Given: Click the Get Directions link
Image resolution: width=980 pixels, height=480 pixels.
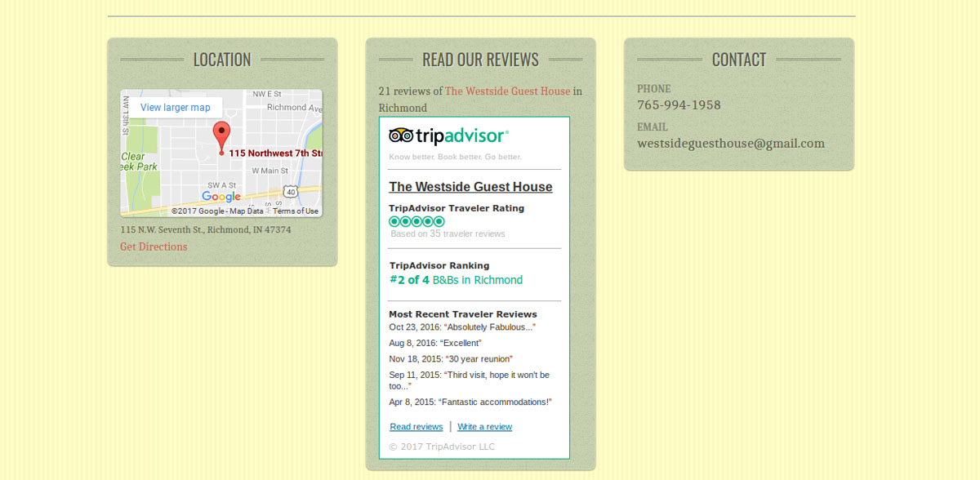Looking at the screenshot, I should pyautogui.click(x=154, y=247).
